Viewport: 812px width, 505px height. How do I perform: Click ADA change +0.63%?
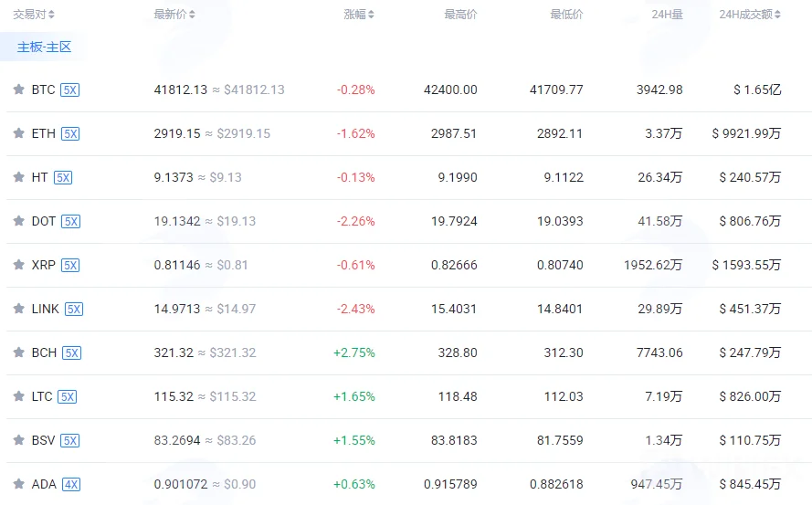[x=354, y=484]
